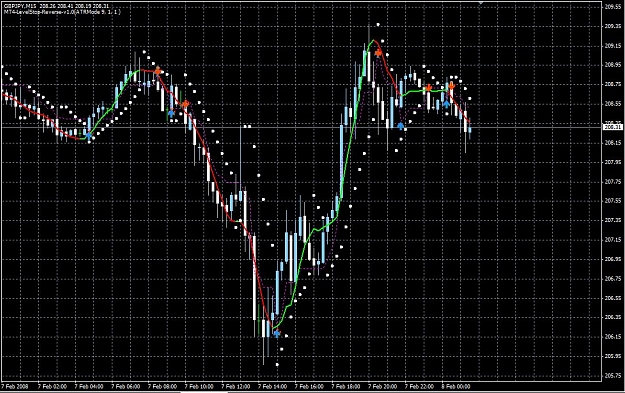Select the first orange sell arrow near 7 Feb 08:00
The height and width of the screenshot is (393, 625).
pyautogui.click(x=158, y=71)
